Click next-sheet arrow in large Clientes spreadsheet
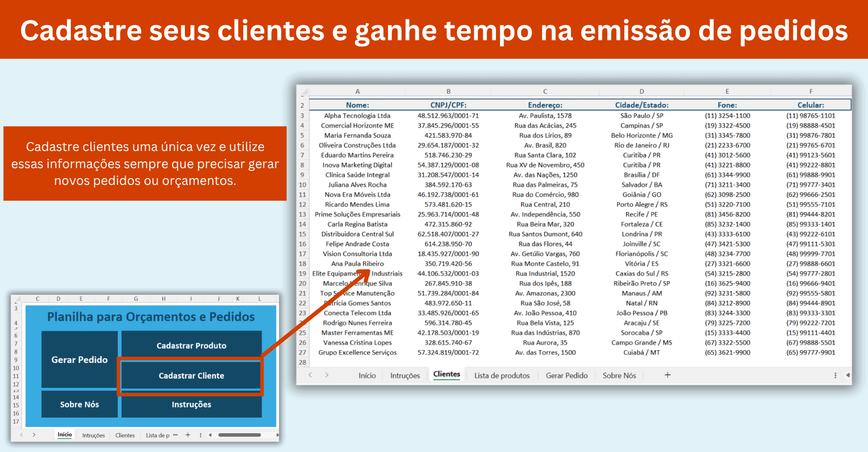 [x=327, y=375]
